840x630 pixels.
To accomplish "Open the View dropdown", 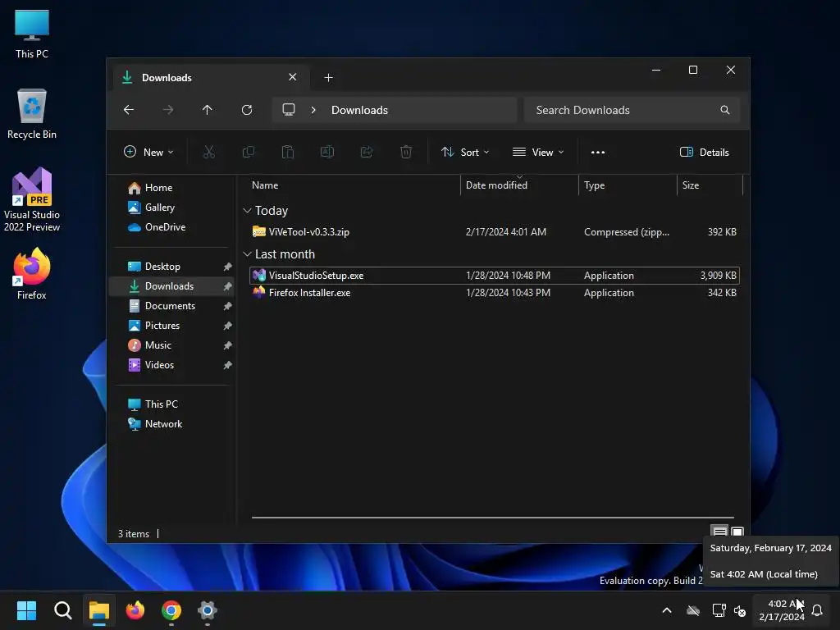I will point(538,152).
